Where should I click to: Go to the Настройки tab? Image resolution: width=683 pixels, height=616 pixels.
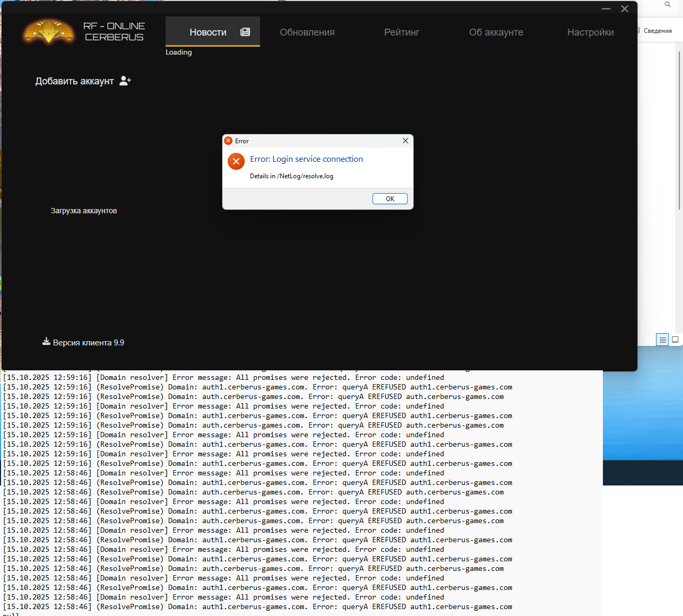[590, 32]
